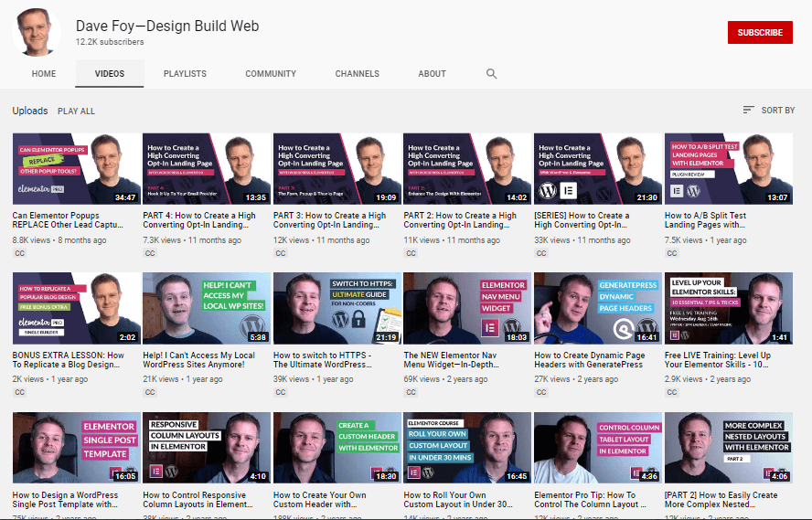
Task: Click title 'PART 3: How to Create a High Converting'
Action: click(330, 220)
